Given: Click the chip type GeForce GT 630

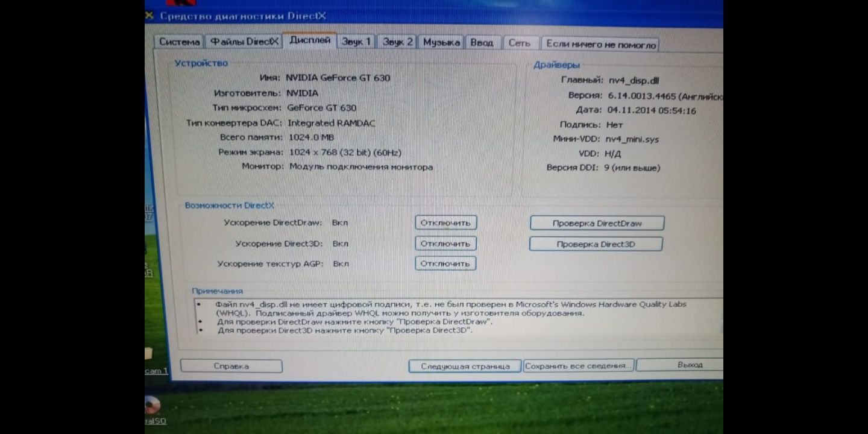Looking at the screenshot, I should coord(321,108).
